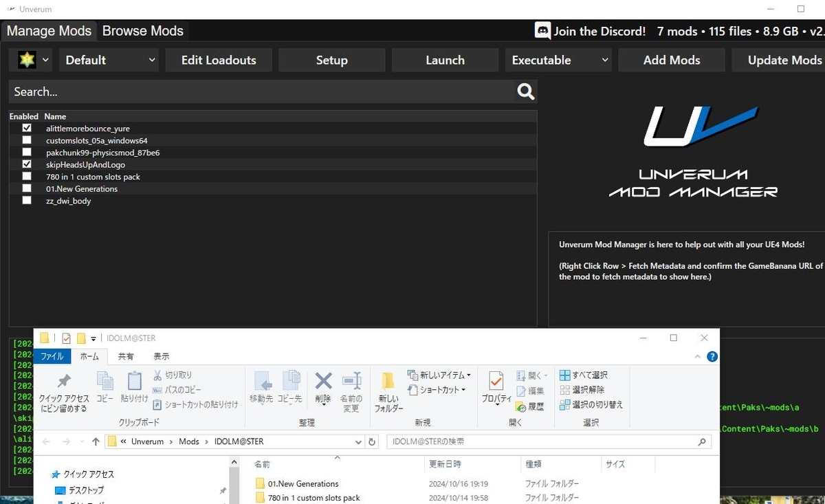
Task: Click the Launch button
Action: click(445, 60)
